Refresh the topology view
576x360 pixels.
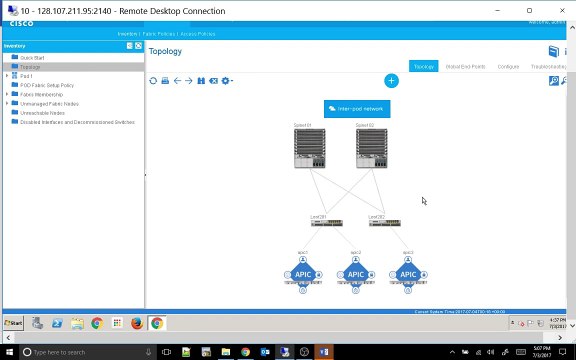[x=153, y=81]
